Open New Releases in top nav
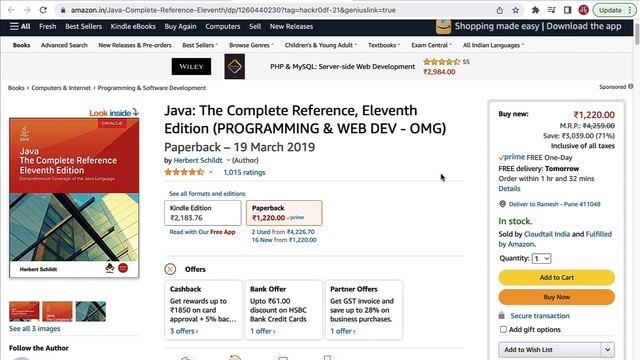 (x=291, y=27)
